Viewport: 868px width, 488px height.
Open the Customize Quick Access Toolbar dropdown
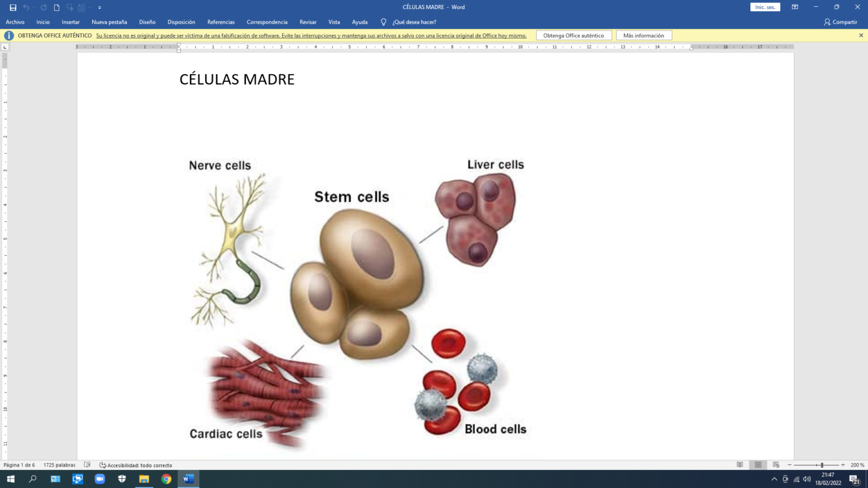(98, 7)
